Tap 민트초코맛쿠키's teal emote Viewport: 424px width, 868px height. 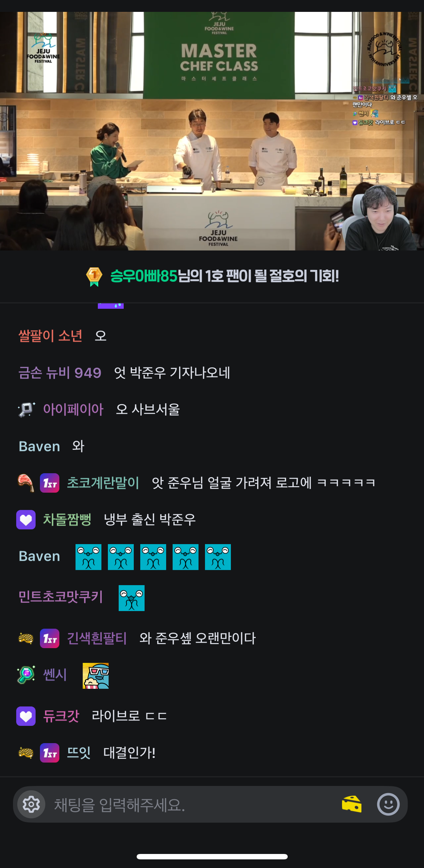coord(132,598)
